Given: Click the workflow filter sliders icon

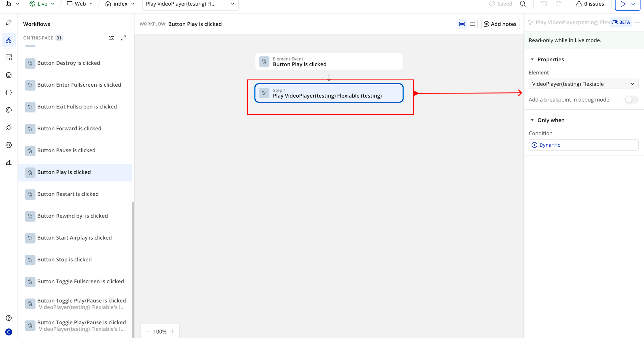Looking at the screenshot, I should pos(111,38).
